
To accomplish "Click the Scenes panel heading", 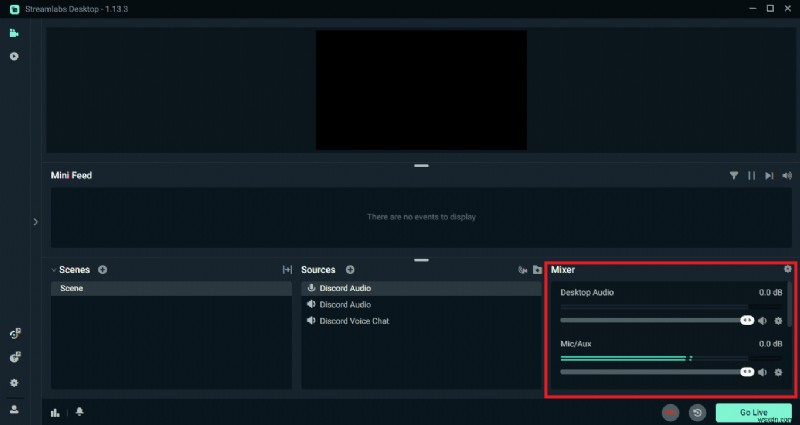I will click(x=74, y=269).
